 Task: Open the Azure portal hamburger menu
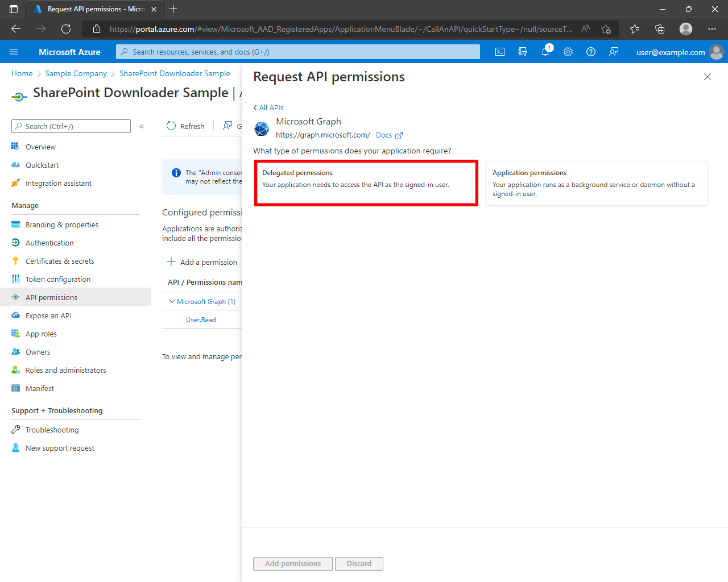coord(14,52)
